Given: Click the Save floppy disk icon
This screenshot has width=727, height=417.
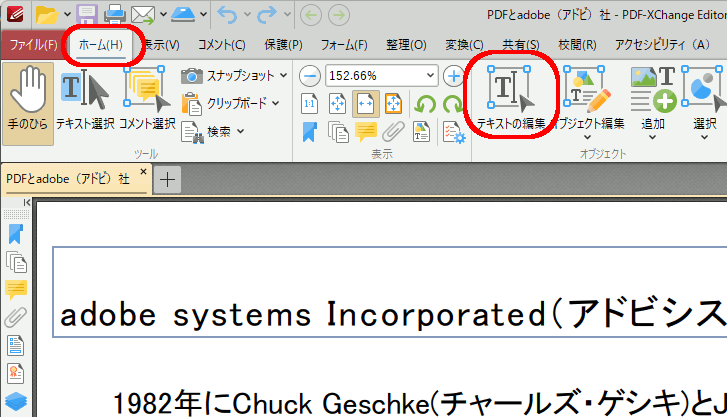Looking at the screenshot, I should coord(87,15).
